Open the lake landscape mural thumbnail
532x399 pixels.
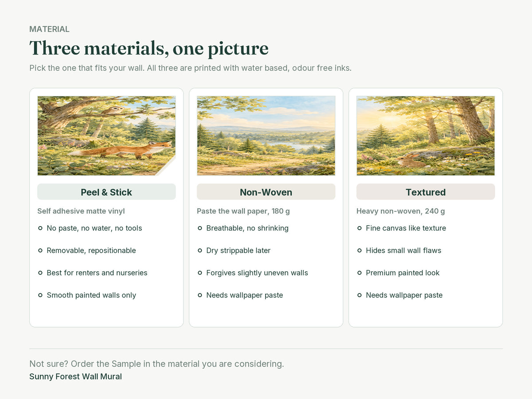point(266,136)
